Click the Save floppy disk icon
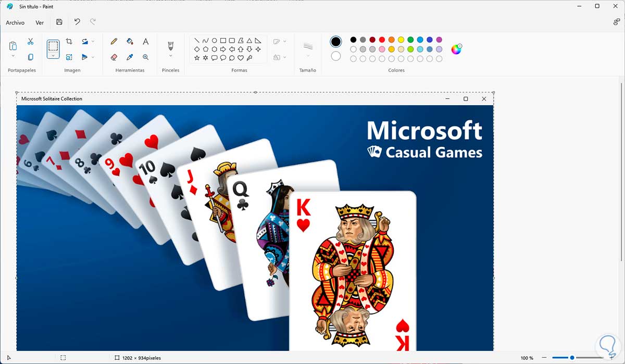The width and height of the screenshot is (625, 364). 59,22
